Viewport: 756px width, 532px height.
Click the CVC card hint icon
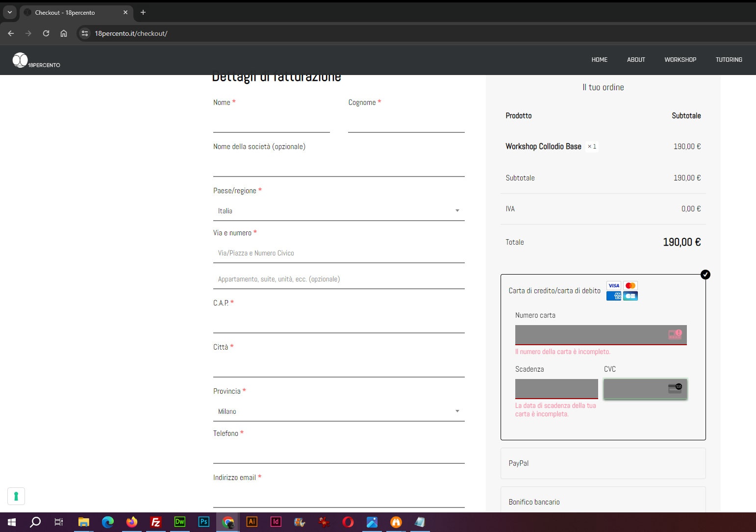tap(675, 388)
